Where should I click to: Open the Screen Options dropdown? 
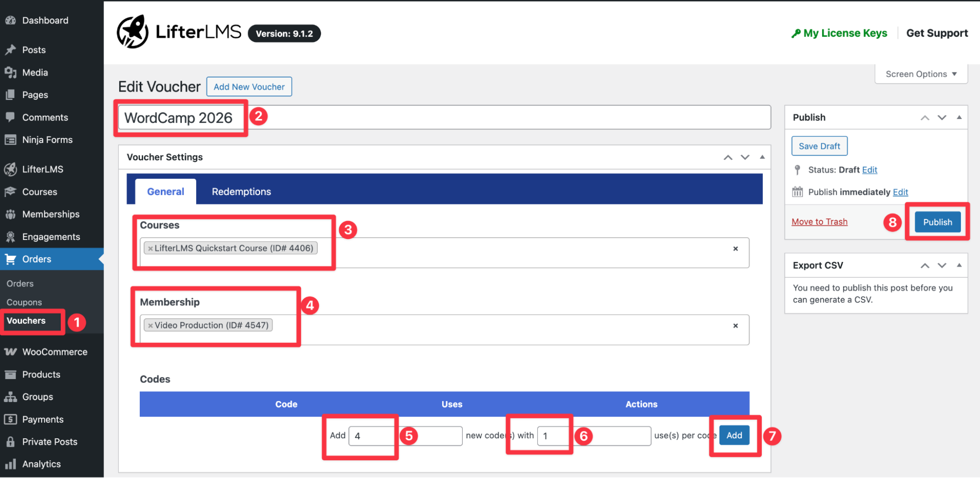coord(920,73)
